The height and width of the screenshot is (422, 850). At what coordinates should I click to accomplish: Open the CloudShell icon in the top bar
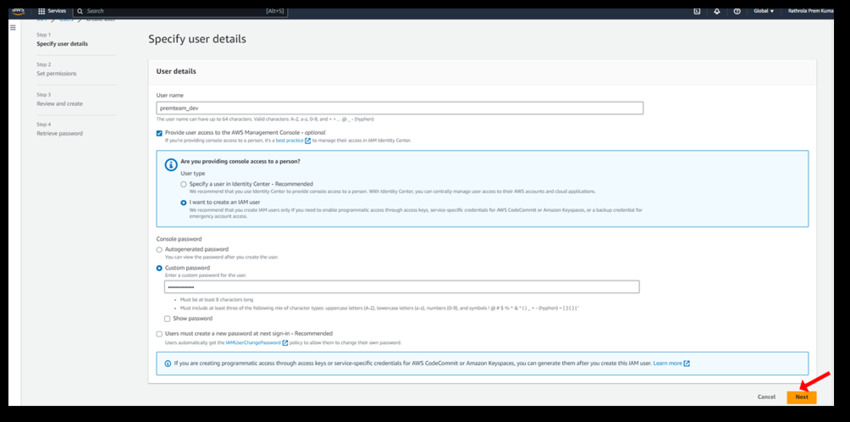click(x=697, y=11)
